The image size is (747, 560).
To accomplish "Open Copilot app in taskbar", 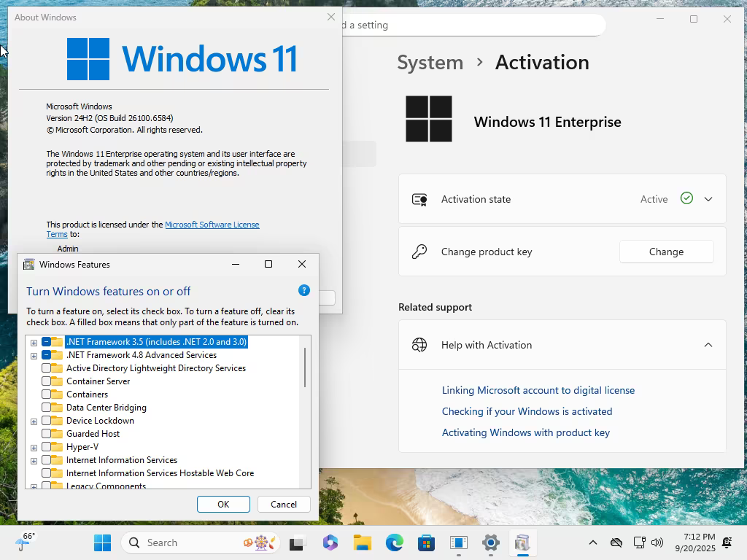I will [x=330, y=542].
